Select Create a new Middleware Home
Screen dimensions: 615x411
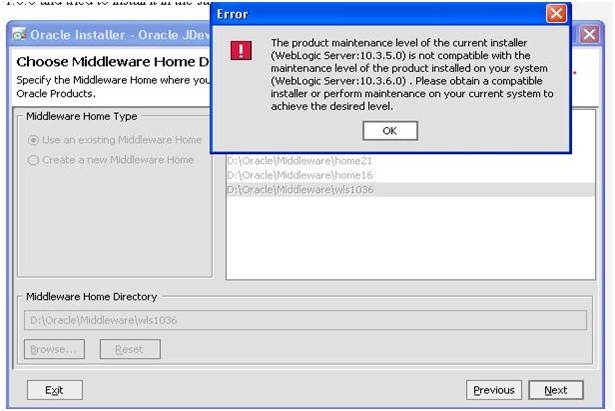tap(111, 160)
